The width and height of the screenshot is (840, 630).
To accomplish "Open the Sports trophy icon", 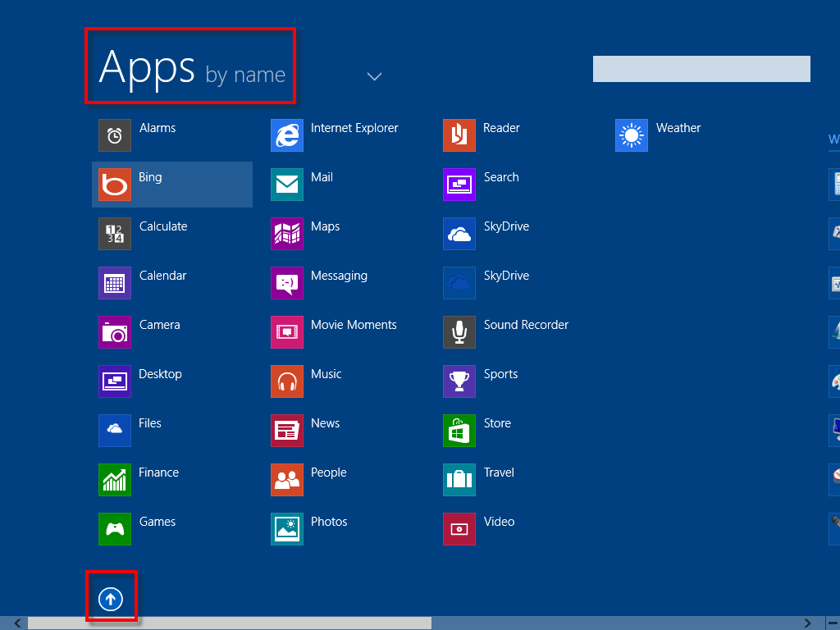I will click(x=459, y=381).
